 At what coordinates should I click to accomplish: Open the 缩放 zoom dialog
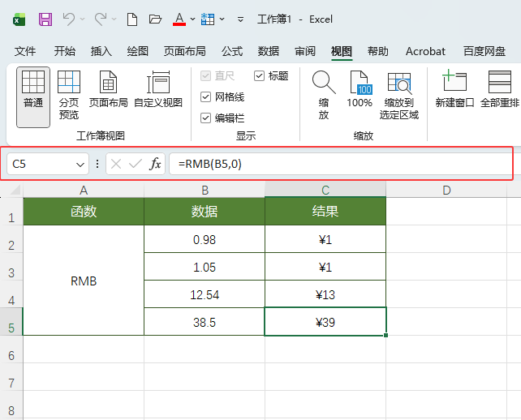tap(324, 95)
